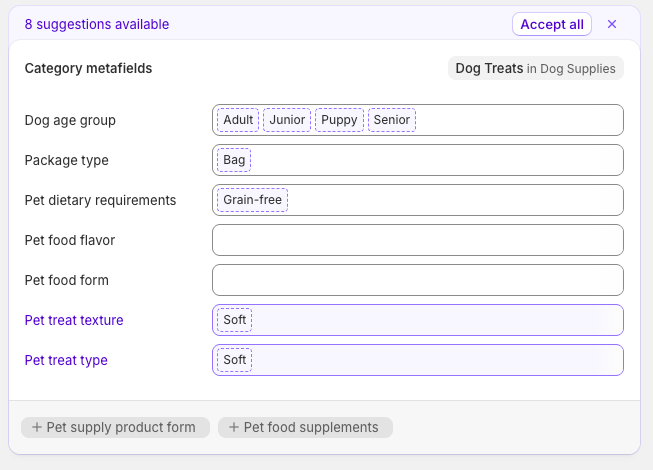The width and height of the screenshot is (653, 470).
Task: Accept the Grain-free dietary suggestion
Action: click(x=252, y=200)
